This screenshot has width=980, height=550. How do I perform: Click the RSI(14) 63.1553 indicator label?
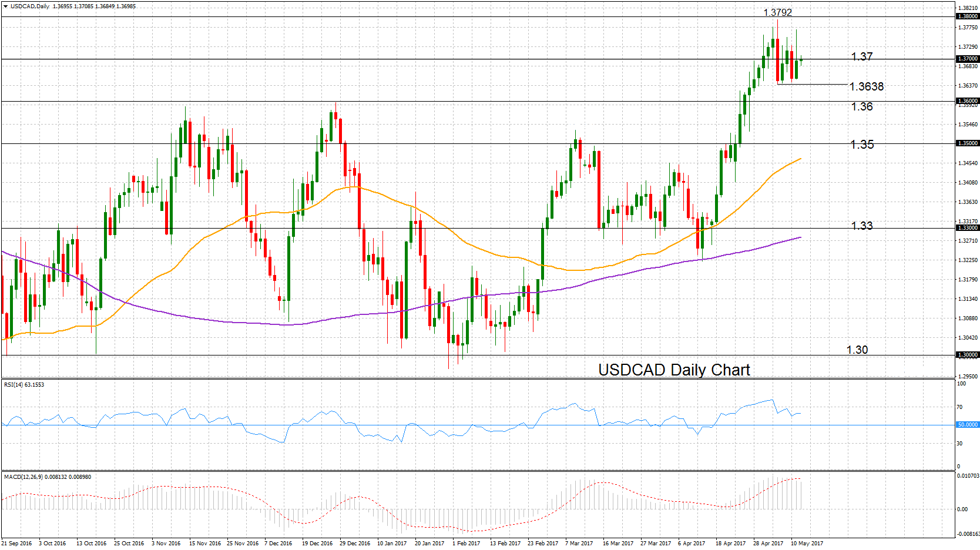tap(24, 385)
